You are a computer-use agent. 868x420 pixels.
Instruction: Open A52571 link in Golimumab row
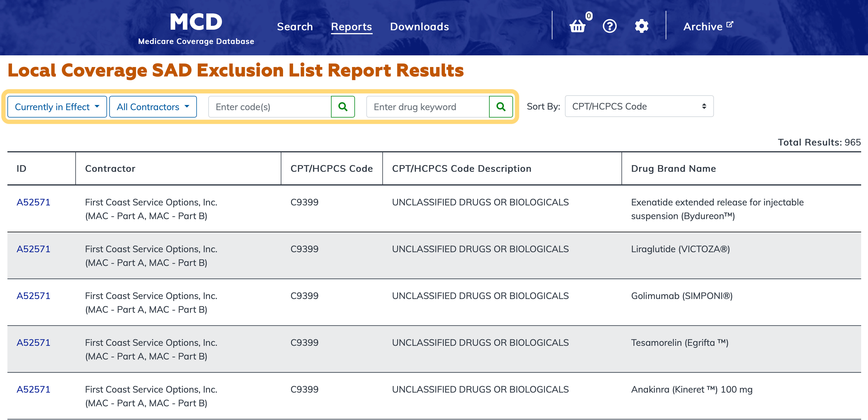pos(33,296)
